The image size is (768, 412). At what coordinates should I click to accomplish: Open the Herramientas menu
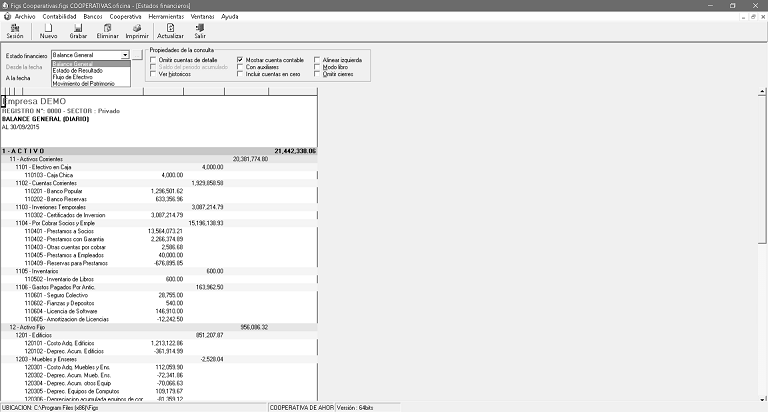coord(165,17)
